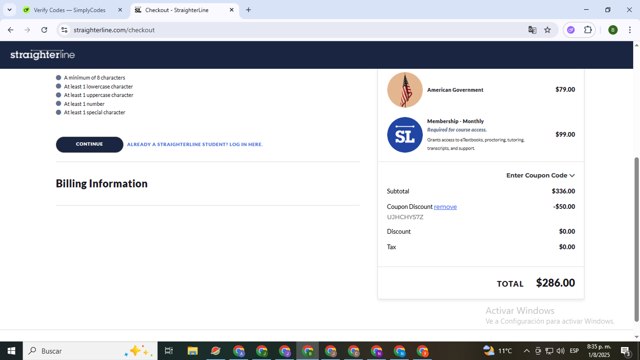The height and width of the screenshot is (360, 640).
Task: Select the Checkout - StraighterLine tab
Action: click(x=177, y=10)
